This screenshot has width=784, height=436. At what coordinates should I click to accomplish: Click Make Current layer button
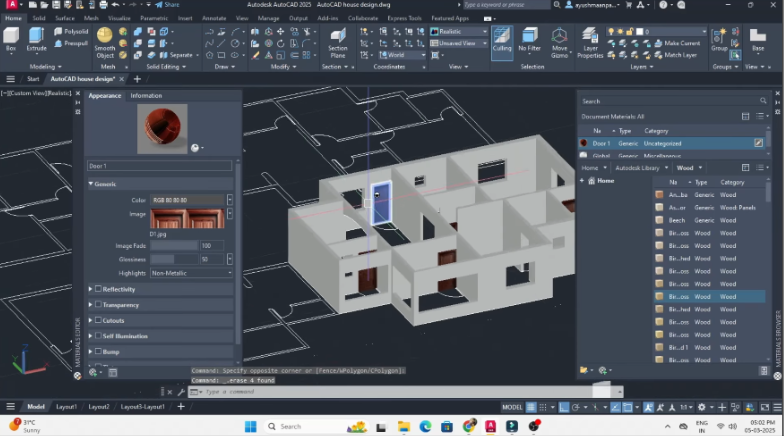pos(677,44)
